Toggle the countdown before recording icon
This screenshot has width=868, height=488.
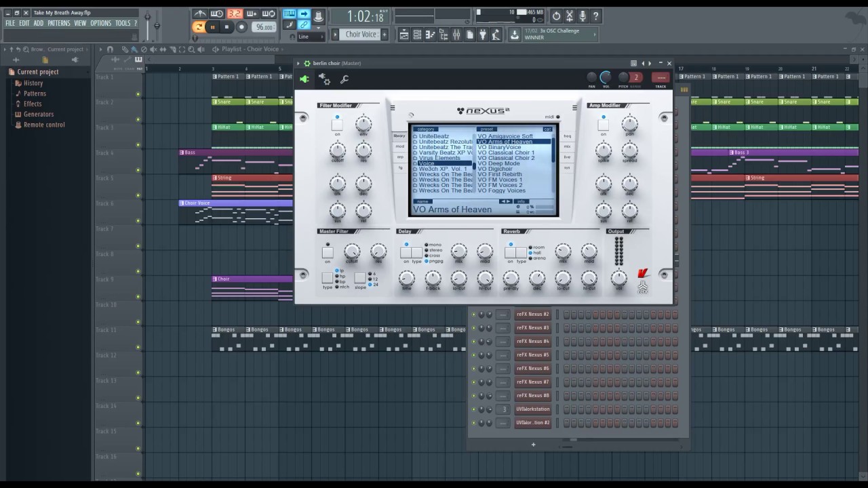tap(235, 14)
